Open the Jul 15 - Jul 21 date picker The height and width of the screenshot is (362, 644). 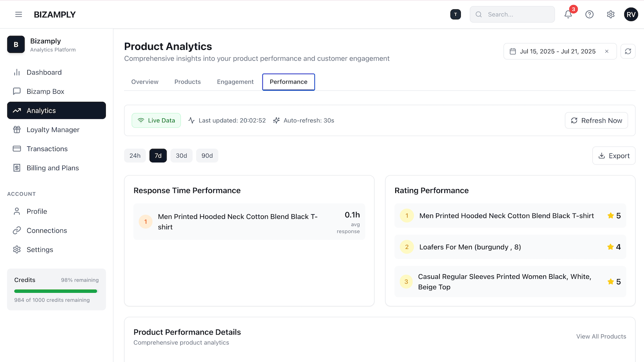tap(557, 51)
